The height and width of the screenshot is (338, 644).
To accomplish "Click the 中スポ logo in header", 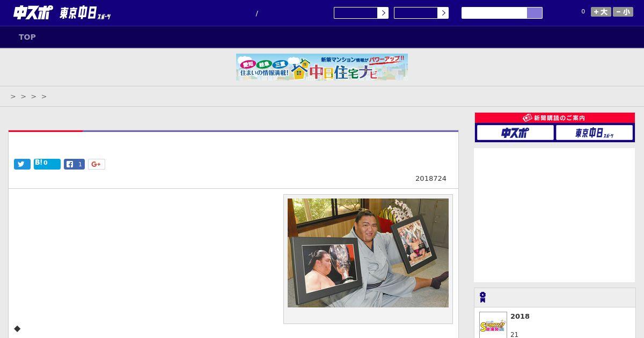I will coord(33,13).
